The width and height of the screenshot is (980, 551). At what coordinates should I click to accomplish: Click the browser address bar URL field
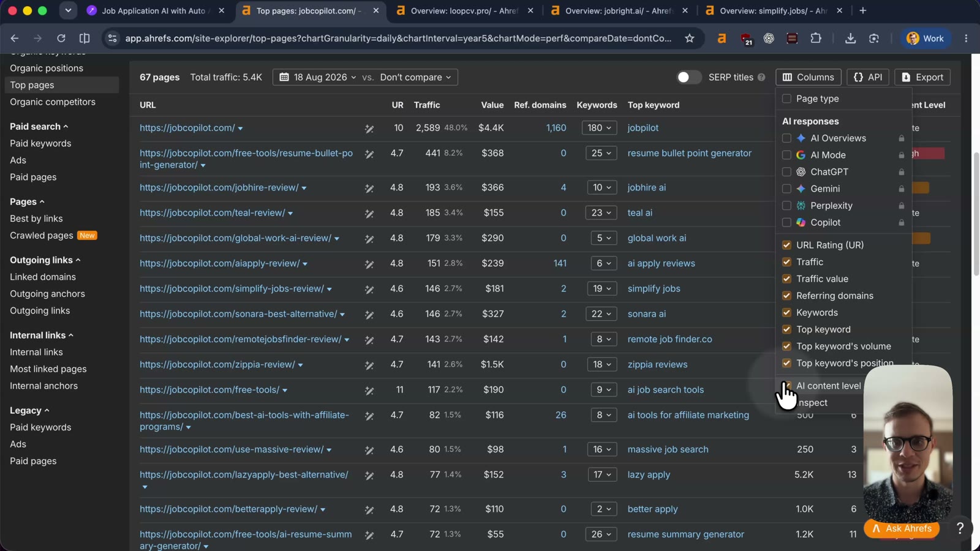(398, 39)
